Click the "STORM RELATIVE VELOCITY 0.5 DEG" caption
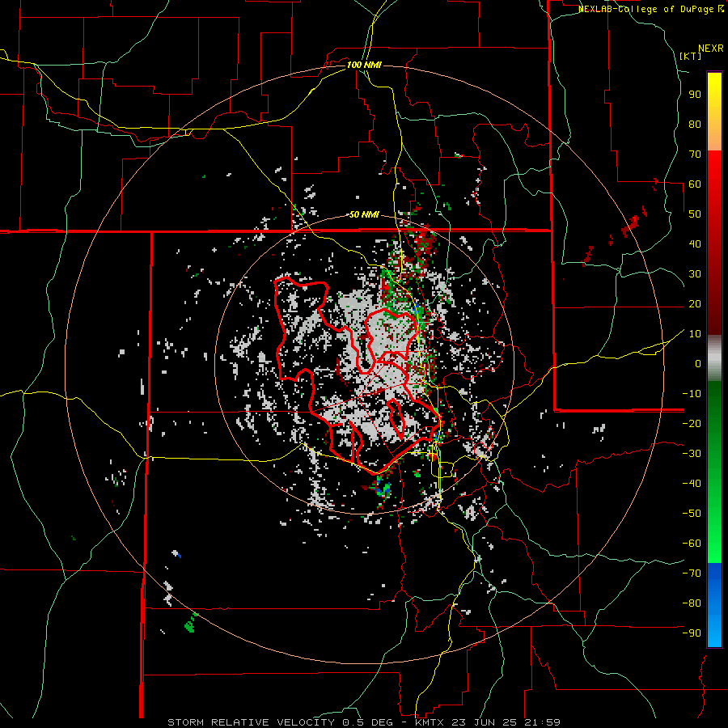This screenshot has width=728, height=728. (280, 722)
